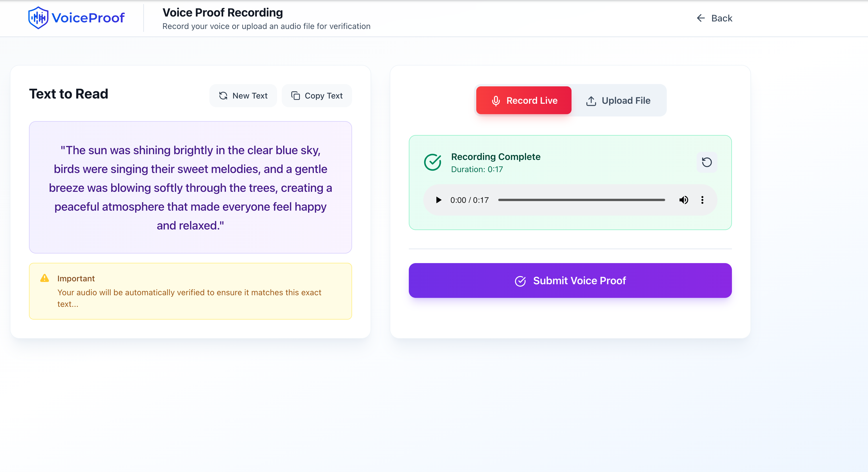Switch to the Upload File tab
The height and width of the screenshot is (472, 868).
[x=618, y=101]
